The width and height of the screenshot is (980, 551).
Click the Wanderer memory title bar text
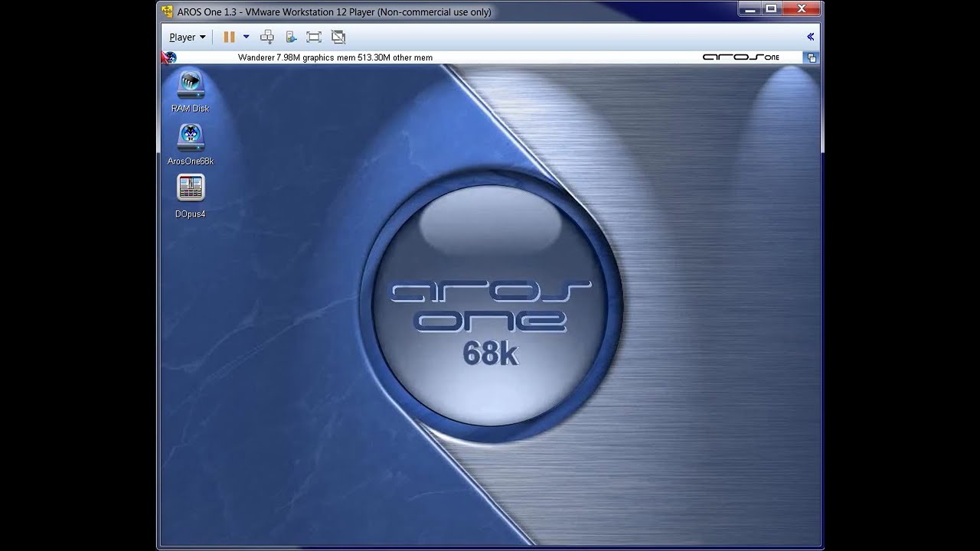(x=335, y=57)
